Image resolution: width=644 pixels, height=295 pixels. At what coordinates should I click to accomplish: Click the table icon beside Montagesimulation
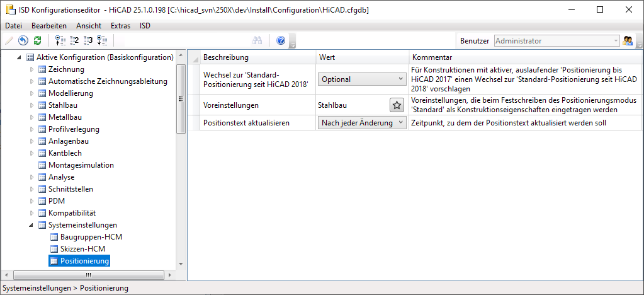coord(42,165)
